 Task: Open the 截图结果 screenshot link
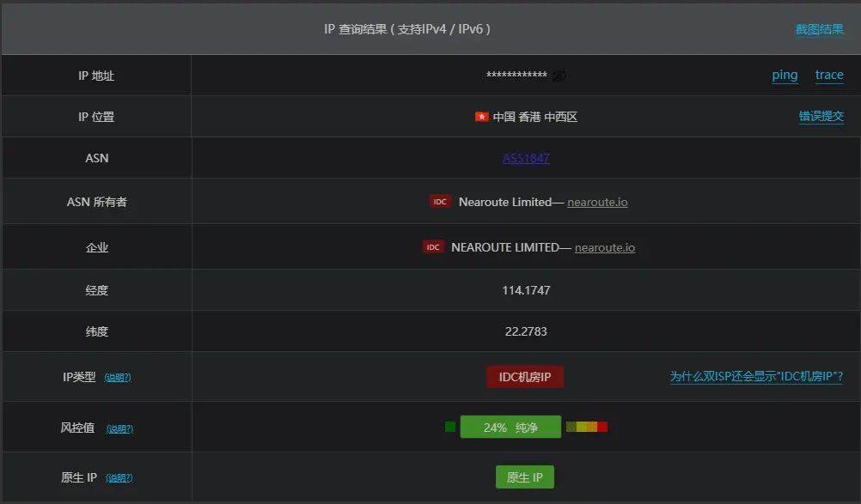point(819,29)
